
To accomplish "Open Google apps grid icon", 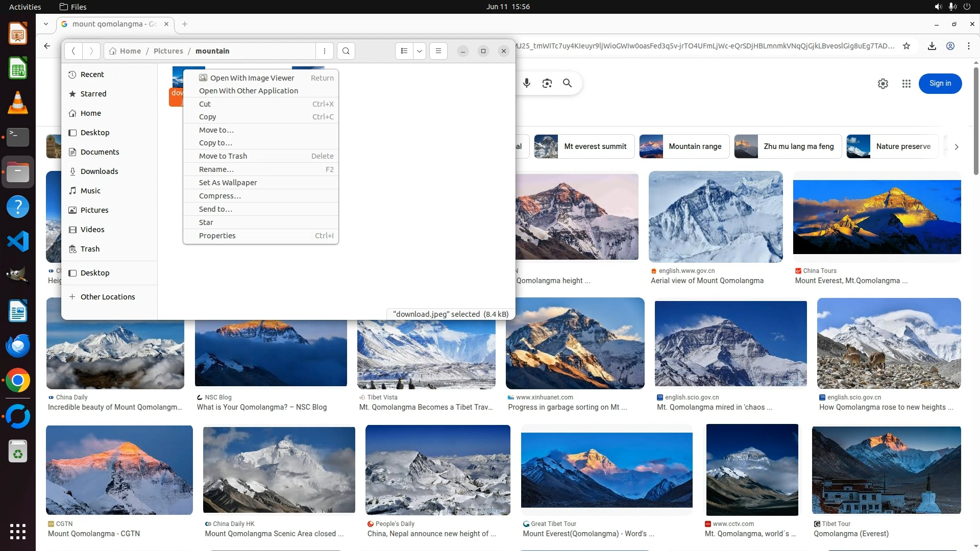I will (x=906, y=84).
